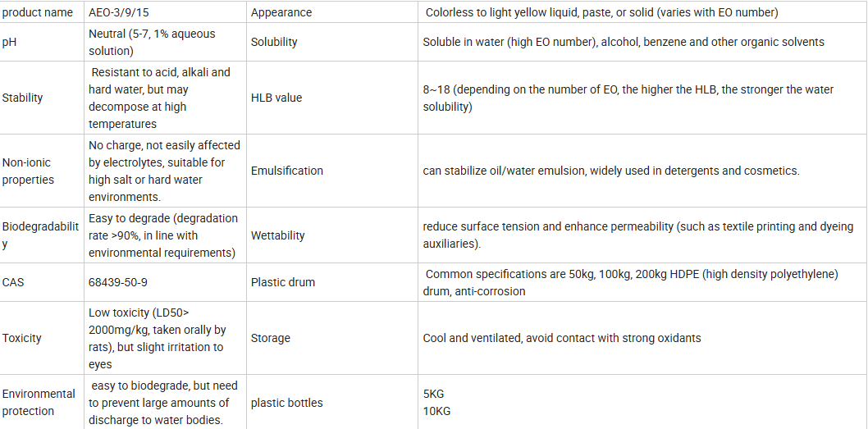Select the AEO-3/9/15 product name value

[122, 12]
